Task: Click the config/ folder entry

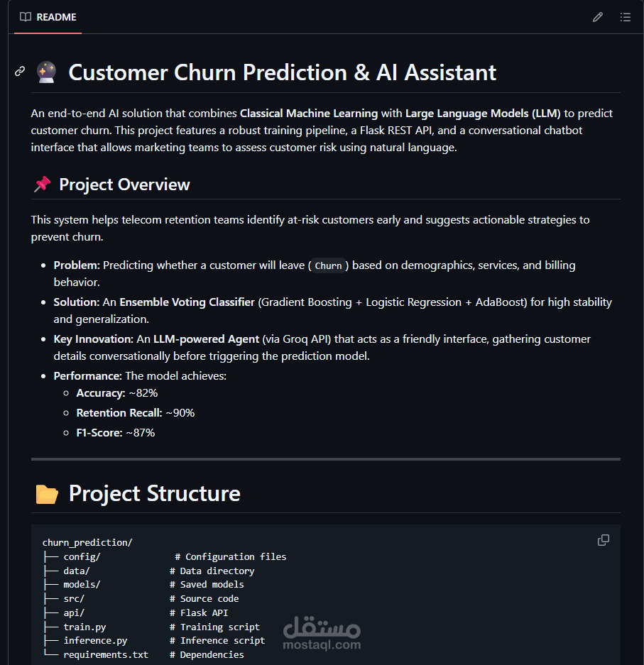Action: [82, 557]
